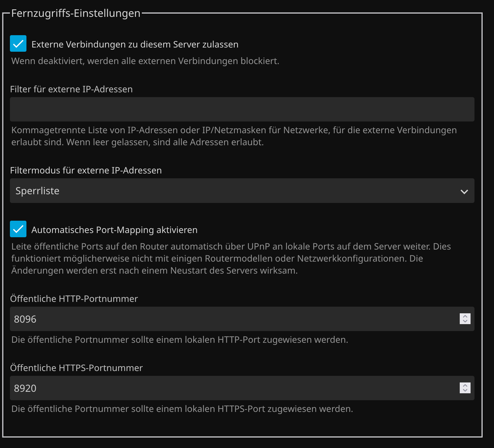This screenshot has width=494, height=448.
Task: Disable the 'Automatisches Port-Mapping aktivieren' checkbox
Action: pos(18,229)
